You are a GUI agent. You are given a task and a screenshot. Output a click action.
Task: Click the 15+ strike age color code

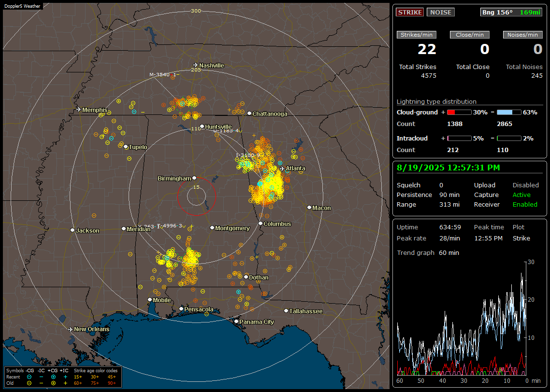(78, 377)
